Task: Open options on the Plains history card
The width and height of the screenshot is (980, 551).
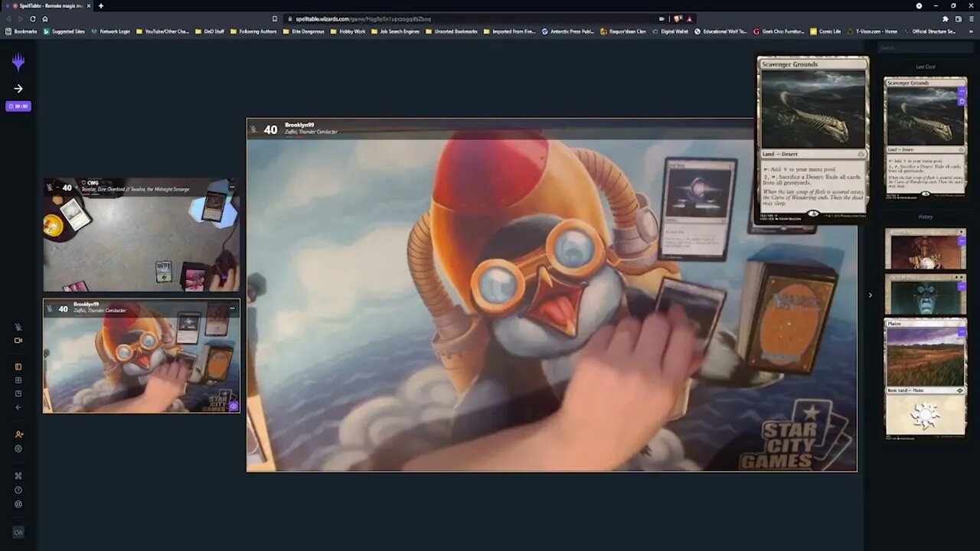Action: [962, 332]
